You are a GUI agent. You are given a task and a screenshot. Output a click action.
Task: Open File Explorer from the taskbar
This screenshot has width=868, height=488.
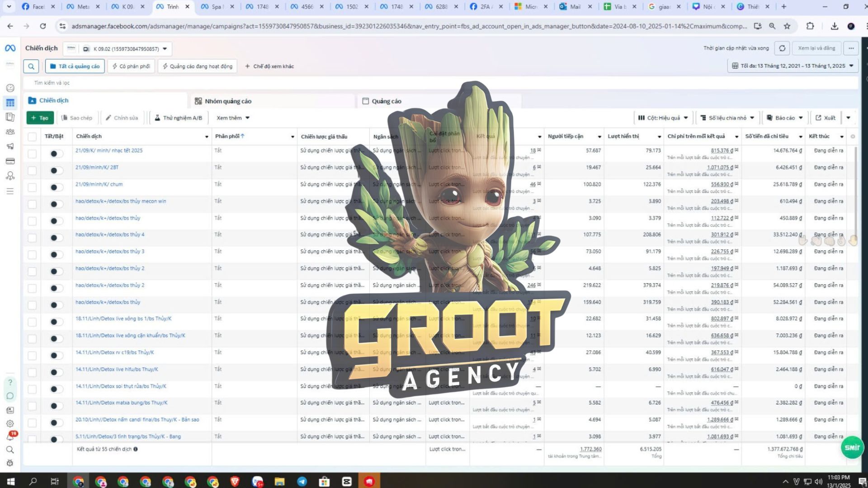(279, 482)
